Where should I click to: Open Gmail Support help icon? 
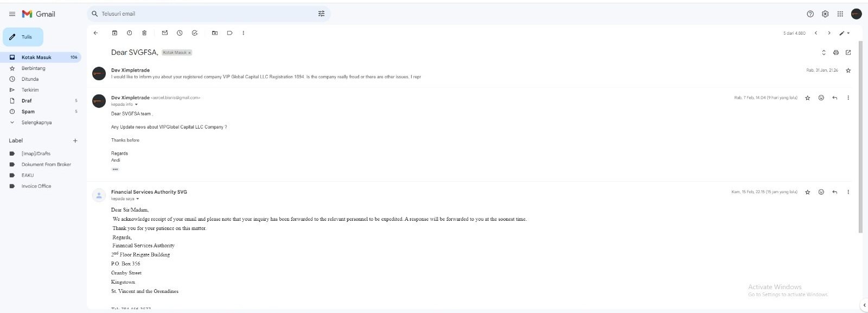pos(810,14)
